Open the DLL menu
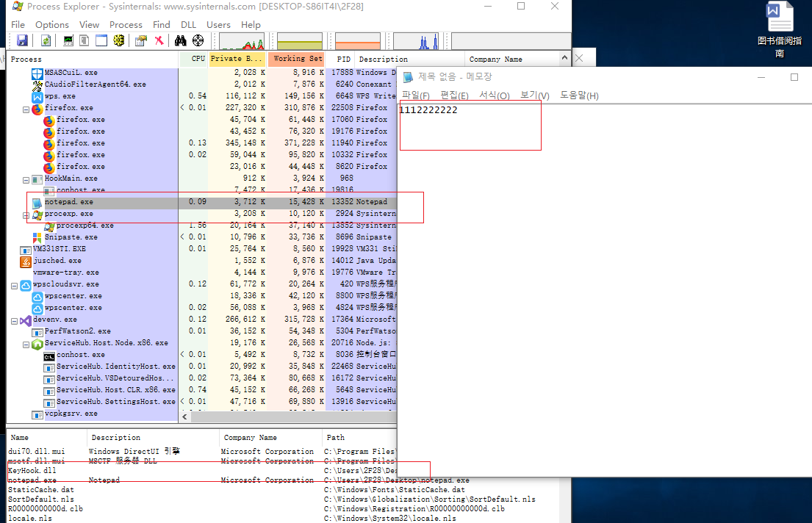This screenshot has height=523, width=812. point(189,24)
